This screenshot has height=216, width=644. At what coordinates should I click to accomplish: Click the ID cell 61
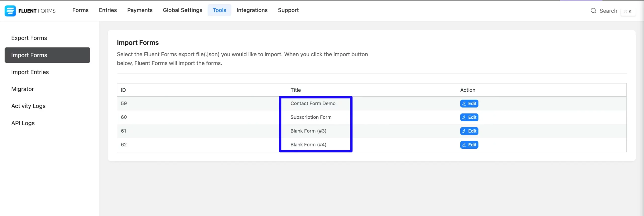[124, 131]
